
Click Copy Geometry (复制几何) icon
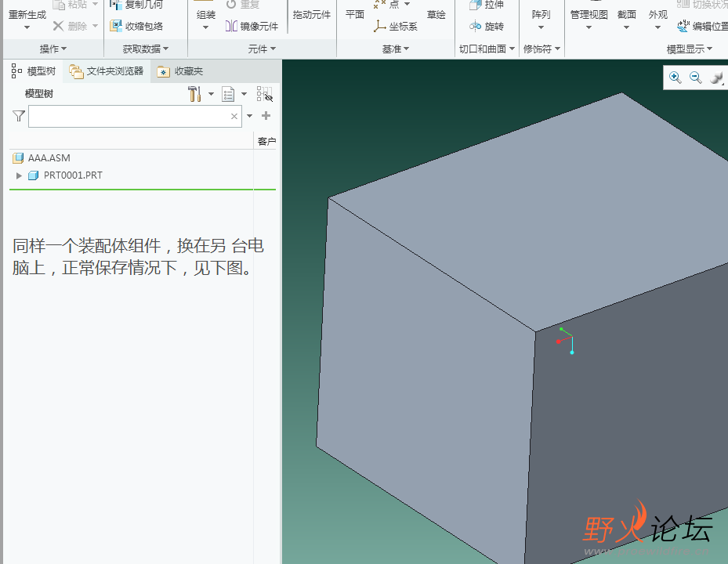pos(116,5)
